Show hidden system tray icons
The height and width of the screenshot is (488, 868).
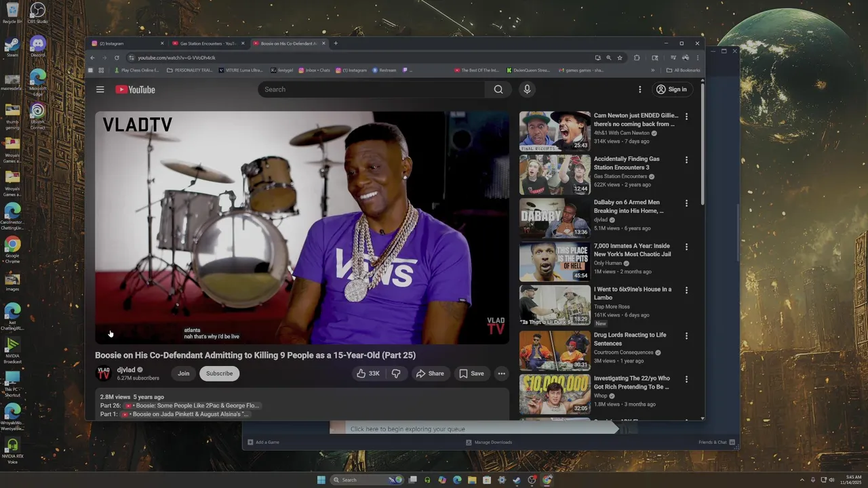click(x=802, y=480)
